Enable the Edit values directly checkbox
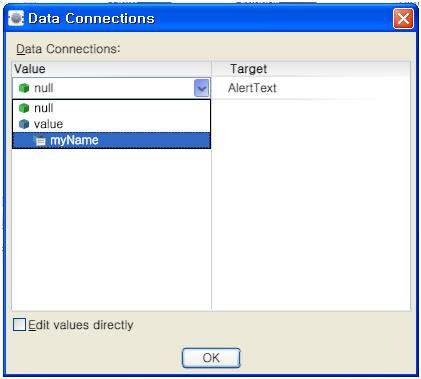Image resolution: width=421 pixels, height=379 pixels. click(19, 325)
